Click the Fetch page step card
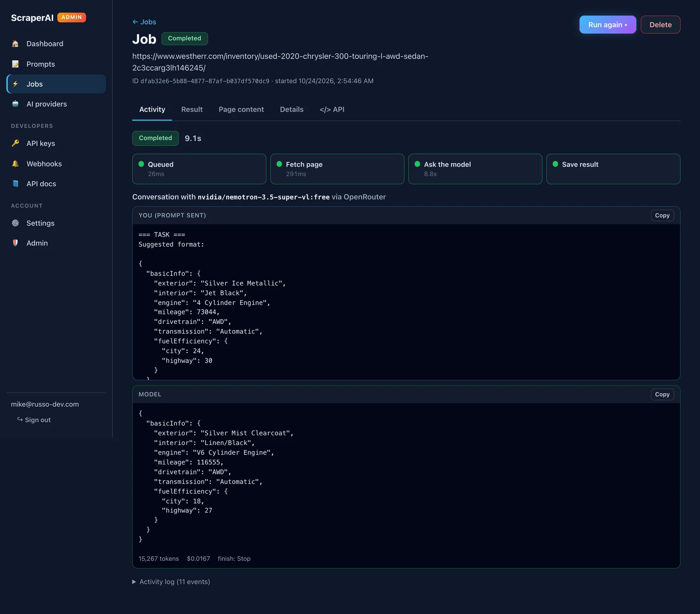The height and width of the screenshot is (614, 700). click(x=337, y=169)
